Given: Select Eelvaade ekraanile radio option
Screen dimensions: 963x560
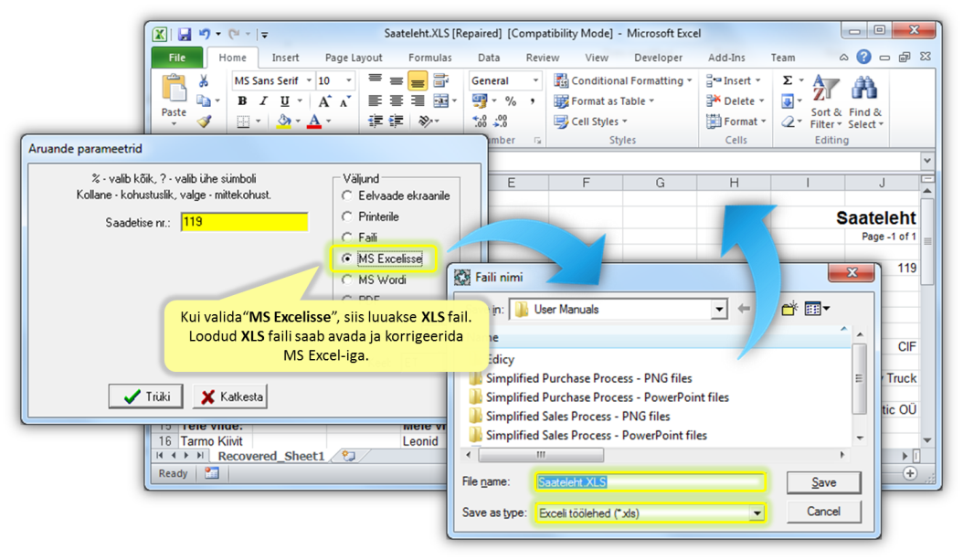Looking at the screenshot, I should point(347,195).
